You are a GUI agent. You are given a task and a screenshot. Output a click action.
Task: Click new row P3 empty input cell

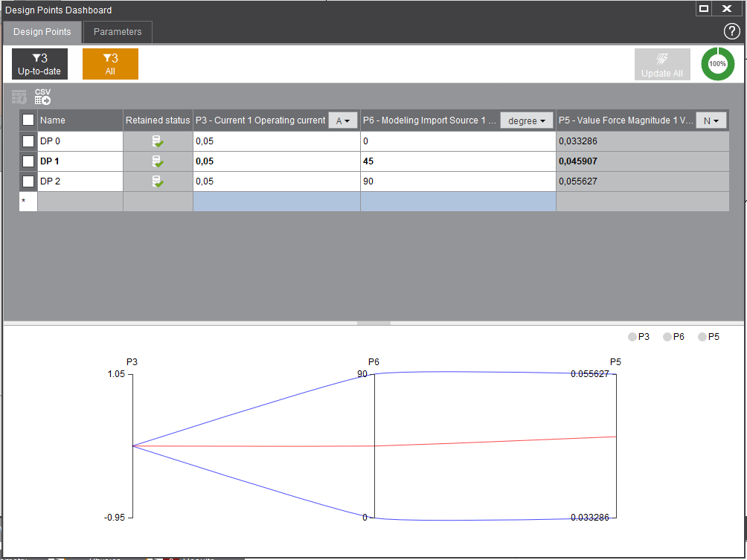pos(276,202)
